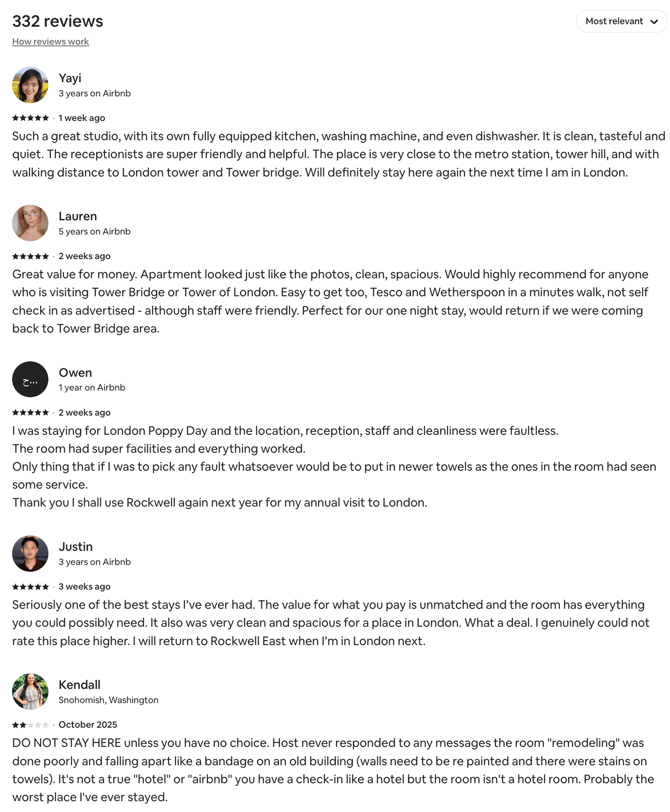Click the '1 week ago' timestamp on Yayi's review
This screenshot has width=670, height=812.
[82, 118]
